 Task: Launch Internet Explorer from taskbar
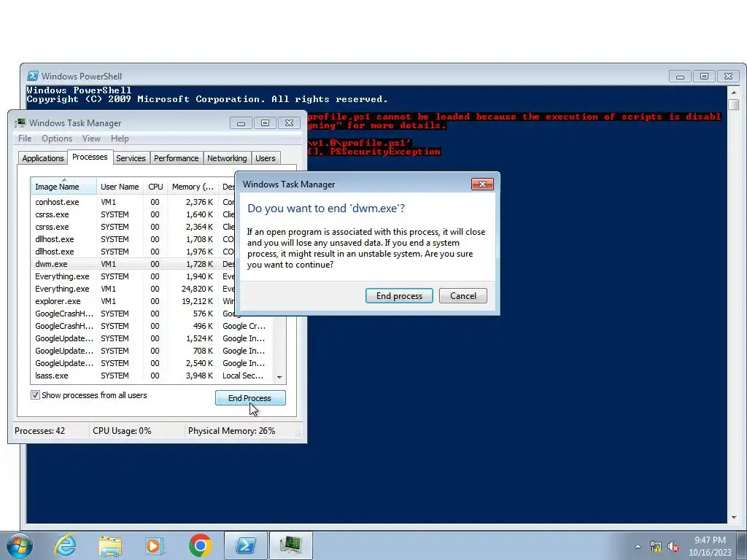coord(65,545)
